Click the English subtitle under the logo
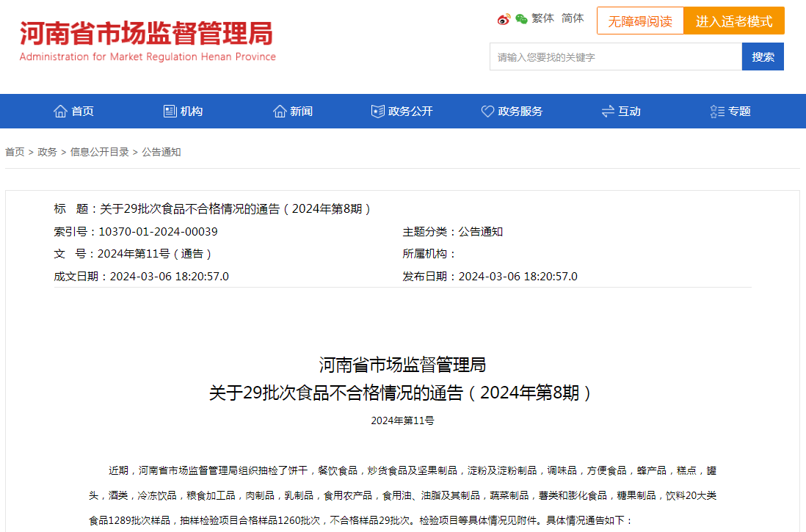This screenshot has height=532, width=806. [148, 57]
